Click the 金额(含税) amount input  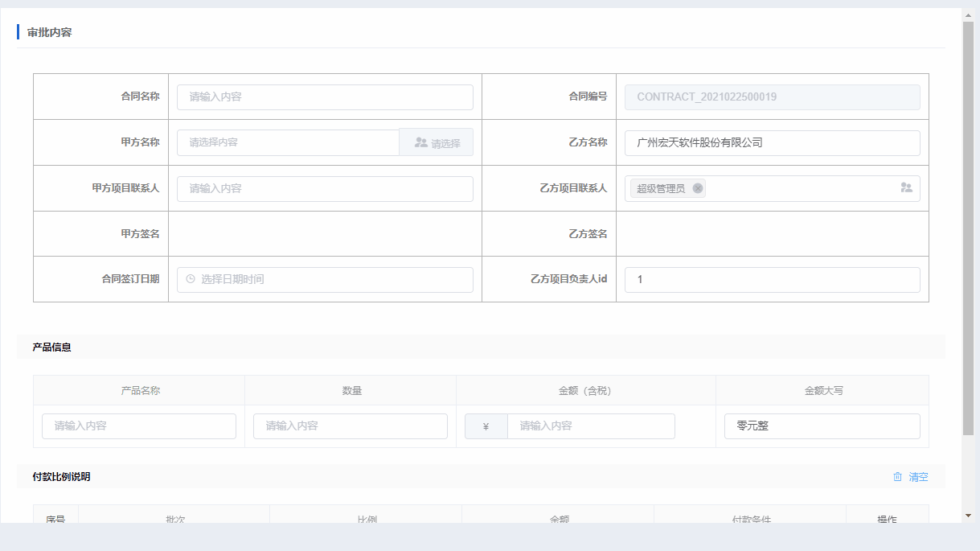click(x=591, y=426)
